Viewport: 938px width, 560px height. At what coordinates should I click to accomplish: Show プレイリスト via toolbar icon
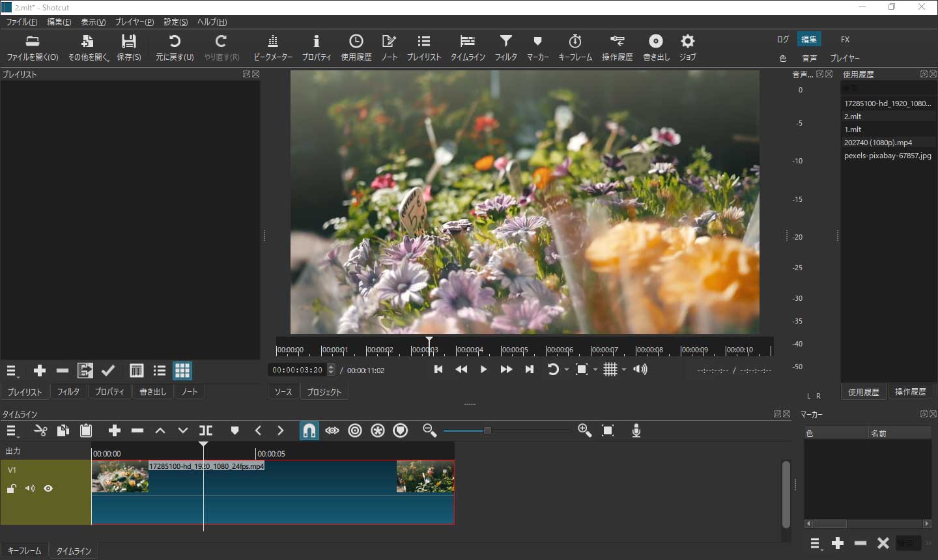[x=424, y=48]
